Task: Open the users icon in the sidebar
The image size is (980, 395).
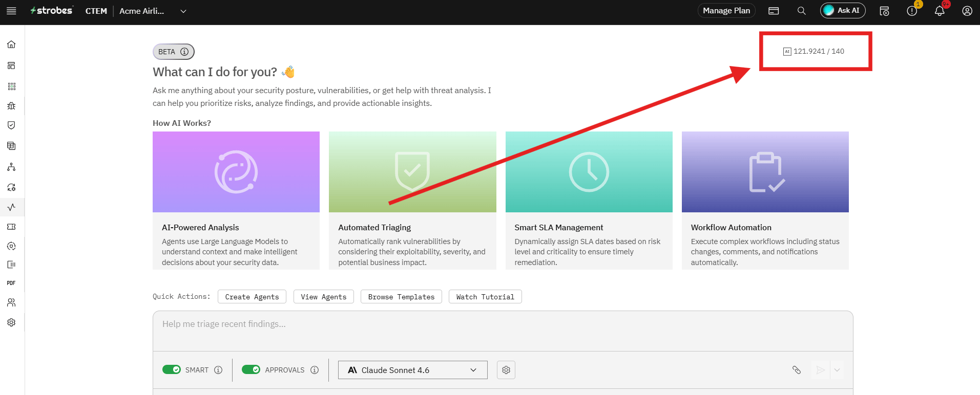Action: [11, 302]
